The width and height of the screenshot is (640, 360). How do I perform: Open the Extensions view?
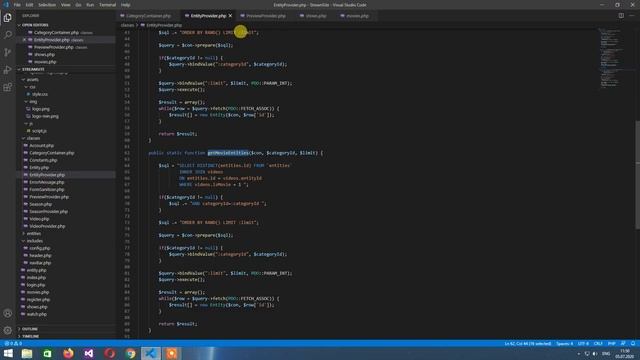[x=8, y=87]
